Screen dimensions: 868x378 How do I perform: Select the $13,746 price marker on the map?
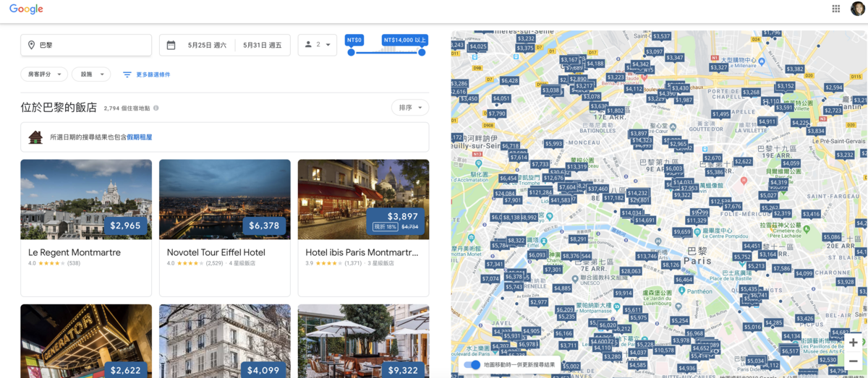tap(647, 256)
